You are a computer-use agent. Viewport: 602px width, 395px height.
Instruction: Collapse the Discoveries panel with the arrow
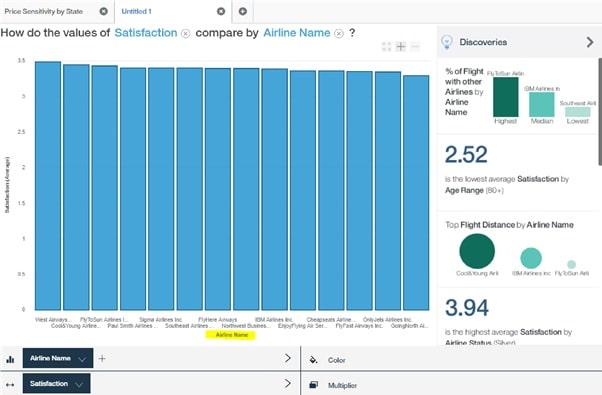[x=590, y=42]
